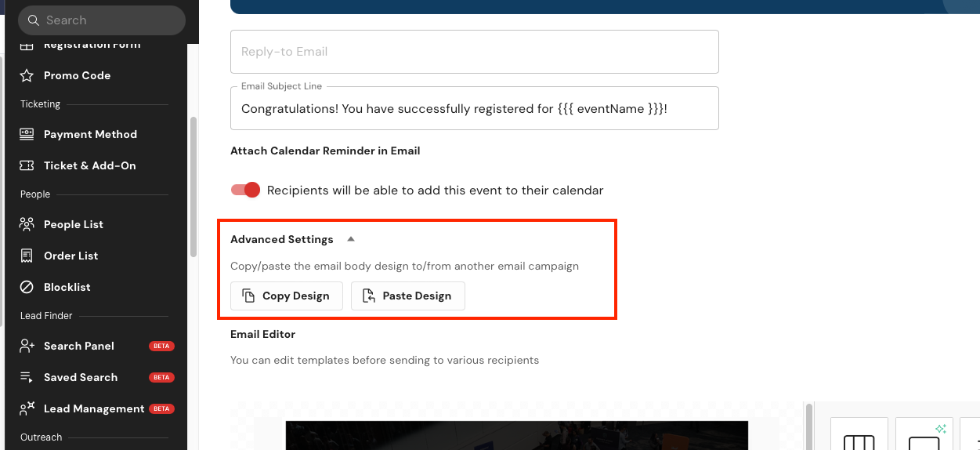
Task: Click the Paste Design button
Action: coord(408,296)
